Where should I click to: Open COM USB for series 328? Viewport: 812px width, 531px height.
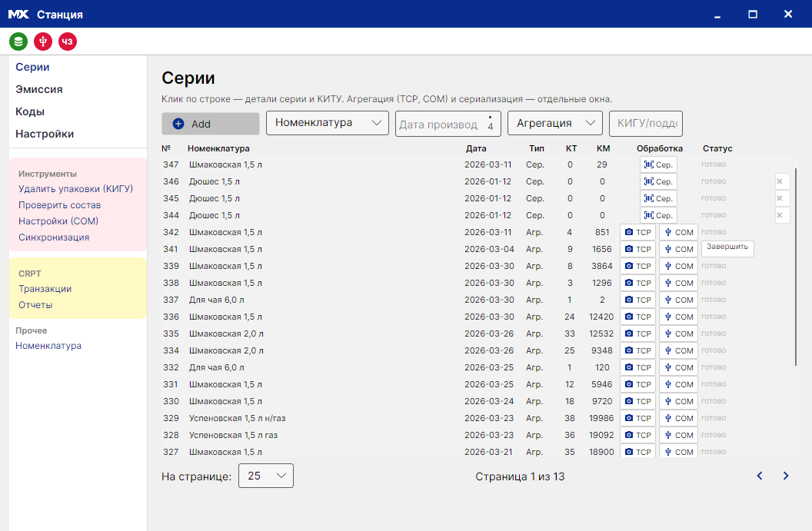pos(678,435)
